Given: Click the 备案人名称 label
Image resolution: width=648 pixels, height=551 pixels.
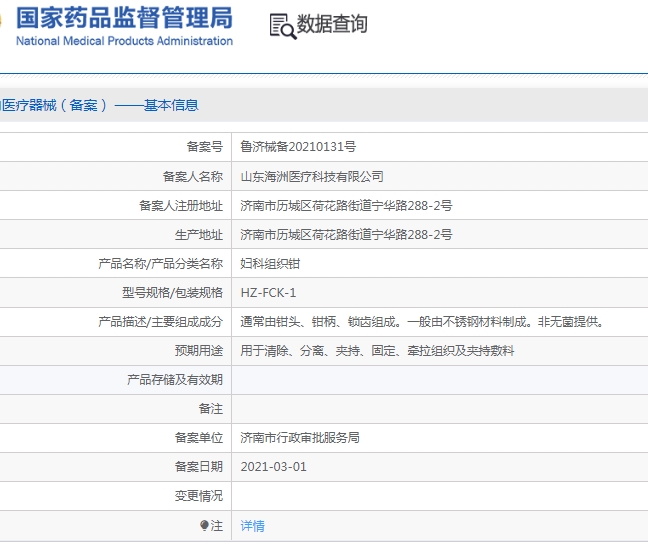Looking at the screenshot, I should click(x=193, y=177).
